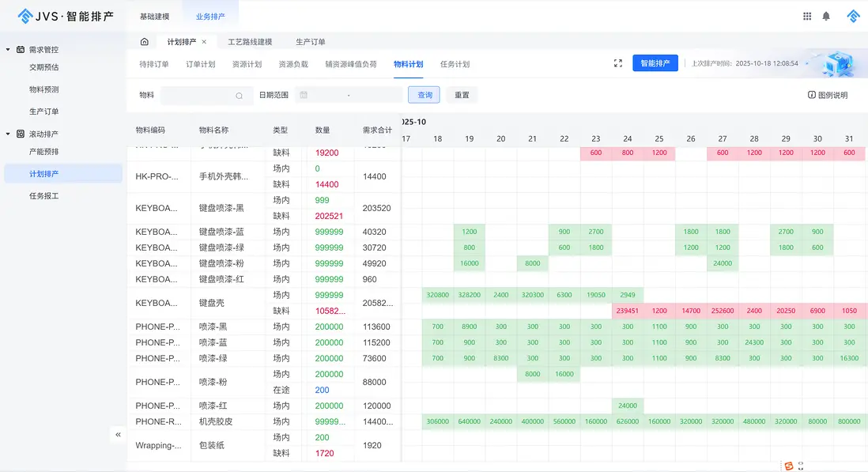The image size is (868, 472).
Task: Click the JVS logo icon
Action: (x=25, y=16)
